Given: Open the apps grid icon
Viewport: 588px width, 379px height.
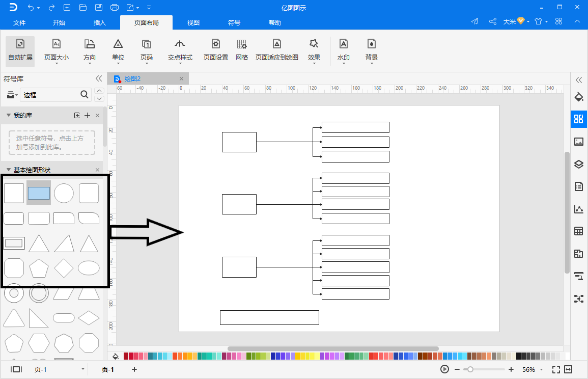Looking at the screenshot, I should point(559,21).
